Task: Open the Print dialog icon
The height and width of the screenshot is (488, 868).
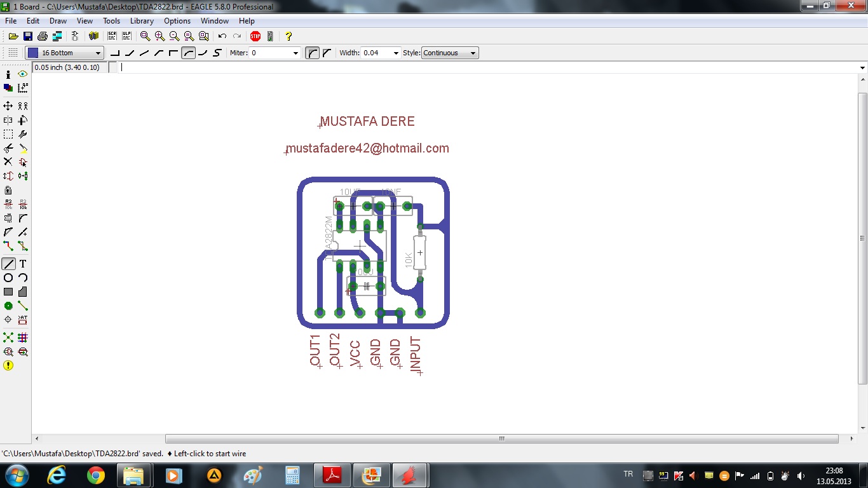Action: (42, 36)
